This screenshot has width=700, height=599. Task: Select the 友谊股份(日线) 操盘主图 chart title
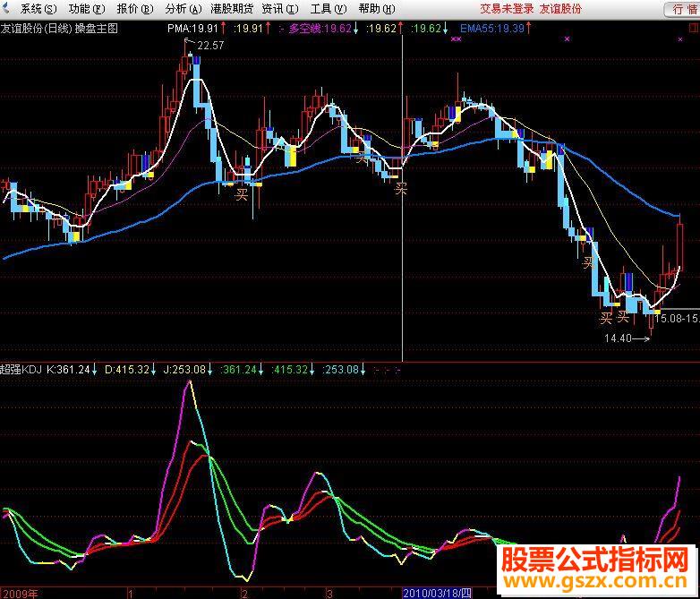[59, 29]
